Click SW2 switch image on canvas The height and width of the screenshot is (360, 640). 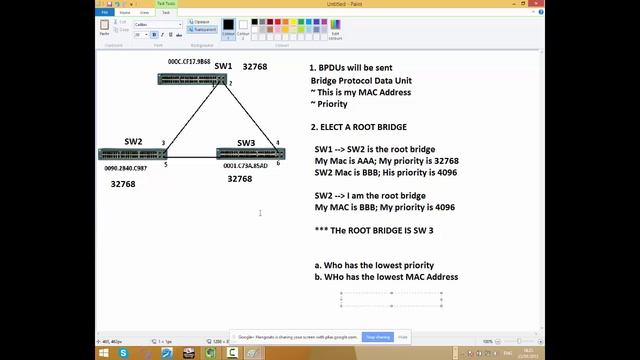[133, 154]
